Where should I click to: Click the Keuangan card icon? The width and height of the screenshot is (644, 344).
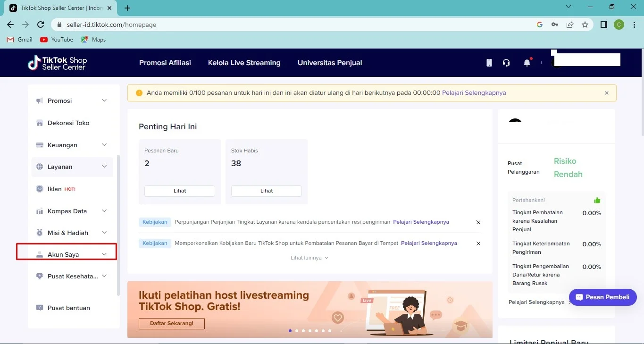pyautogui.click(x=40, y=145)
